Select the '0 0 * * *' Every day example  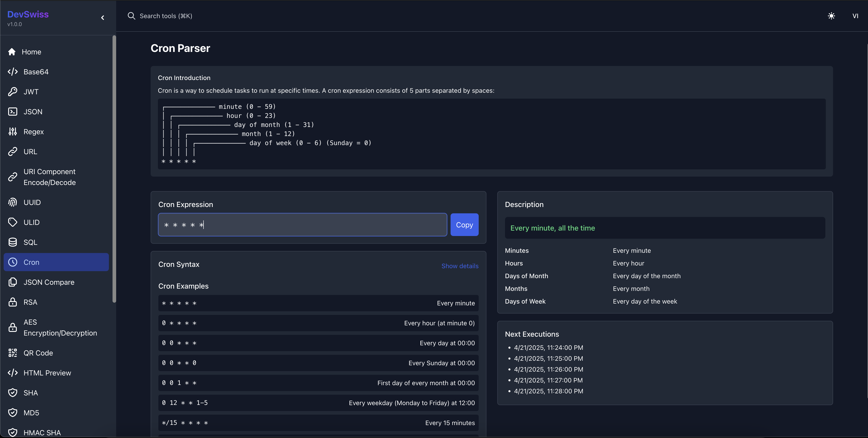coord(318,343)
